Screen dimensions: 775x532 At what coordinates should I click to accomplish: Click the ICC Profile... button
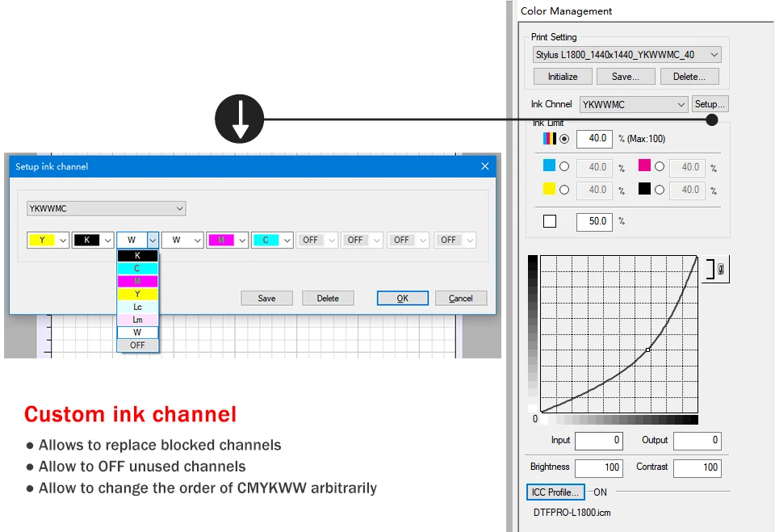(x=555, y=492)
